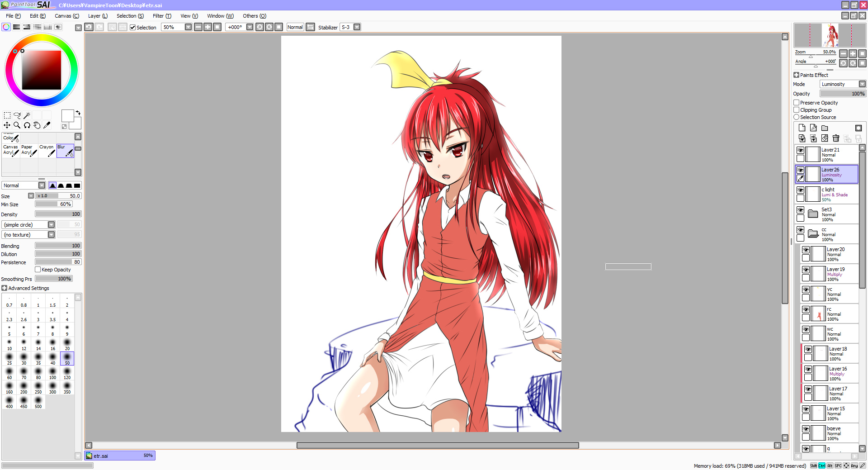This screenshot has width=868, height=470.
Task: Swap foreground and background colors
Action: [x=78, y=113]
